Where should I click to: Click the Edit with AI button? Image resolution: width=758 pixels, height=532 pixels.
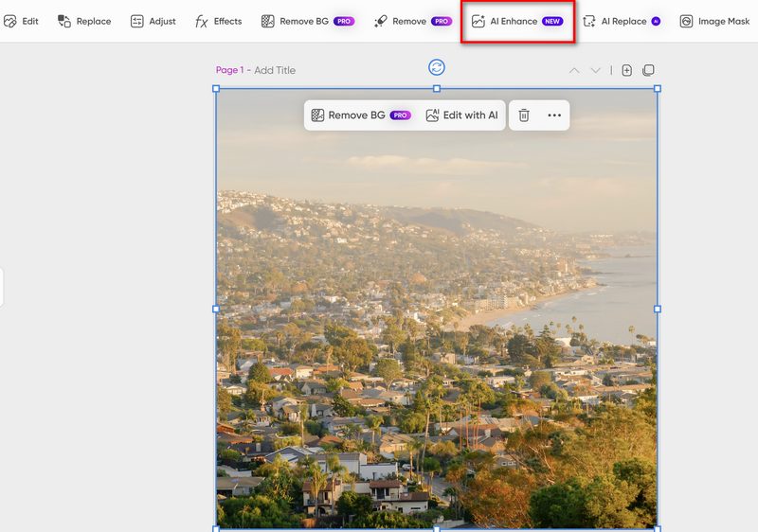click(x=461, y=115)
